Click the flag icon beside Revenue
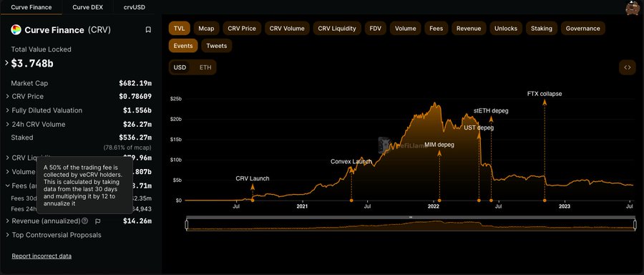Screen dimensions: 644x275 point(98,221)
